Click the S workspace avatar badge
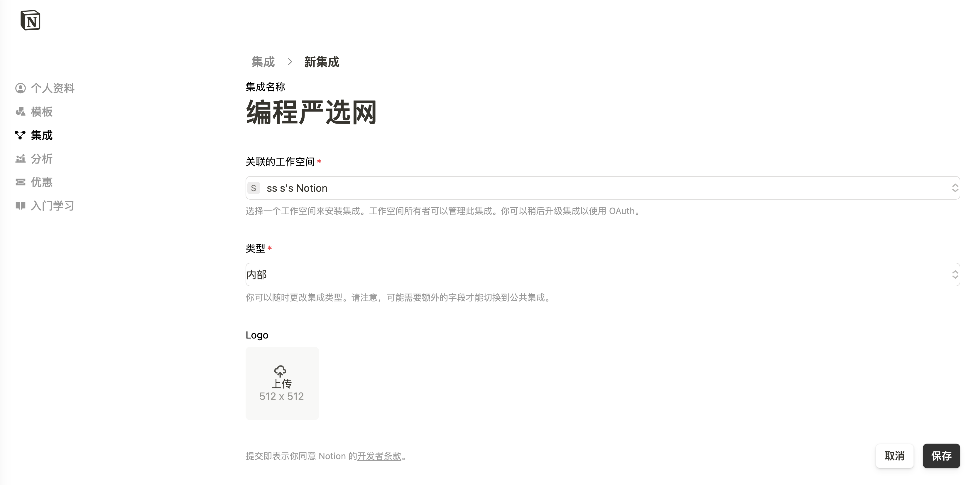Viewport: 980px width, 485px height. pos(254,188)
